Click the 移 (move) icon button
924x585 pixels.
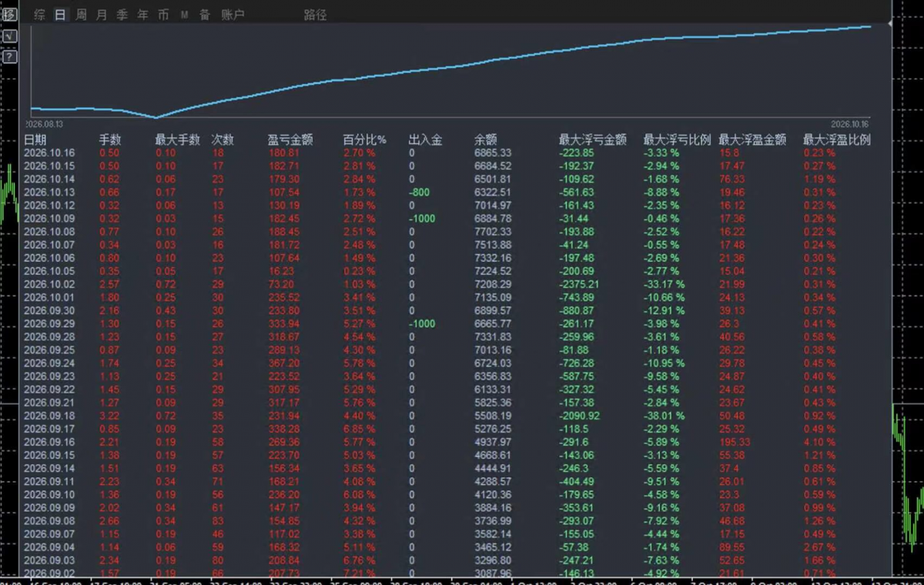(x=9, y=14)
